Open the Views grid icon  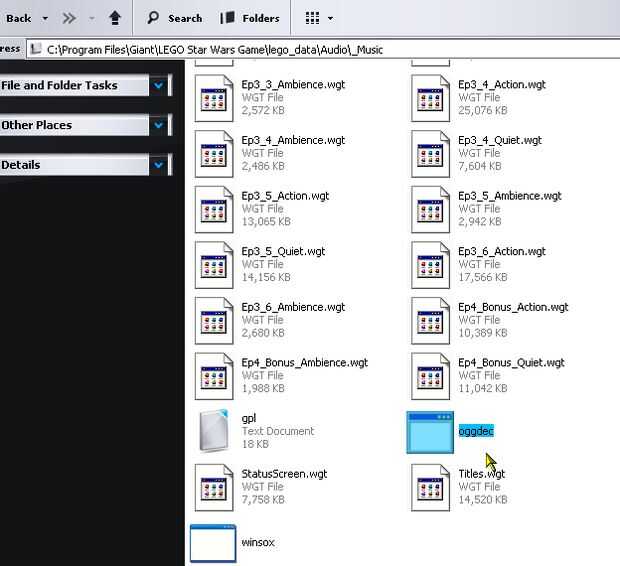click(x=312, y=18)
